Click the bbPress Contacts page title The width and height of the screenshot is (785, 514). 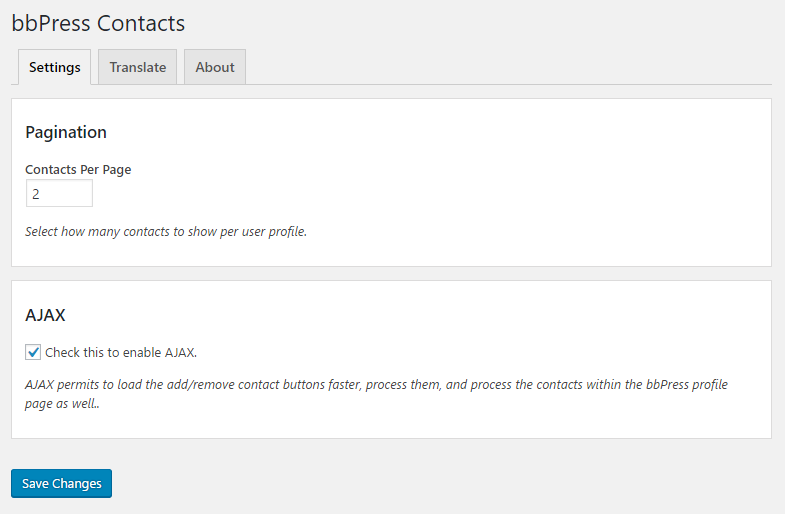pyautogui.click(x=98, y=23)
